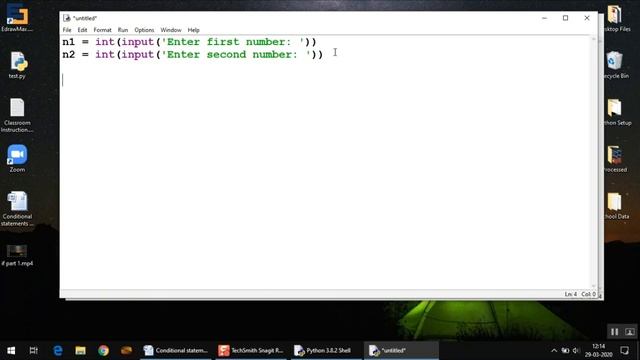Open the Edit menu
640x360 pixels.
(x=82, y=30)
